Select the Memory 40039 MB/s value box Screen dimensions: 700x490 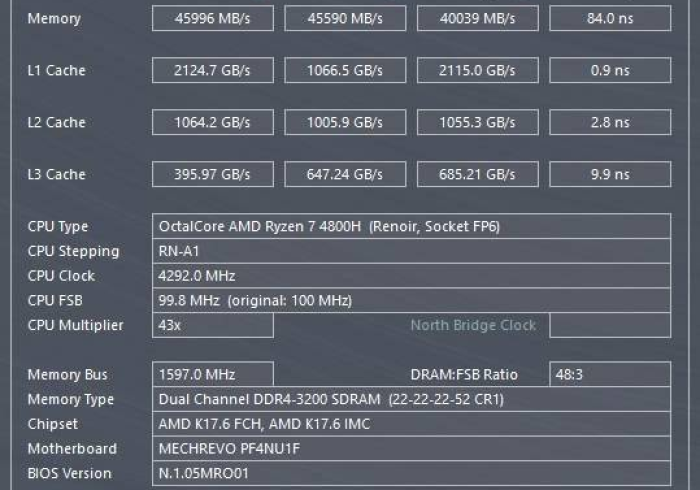tap(476, 18)
